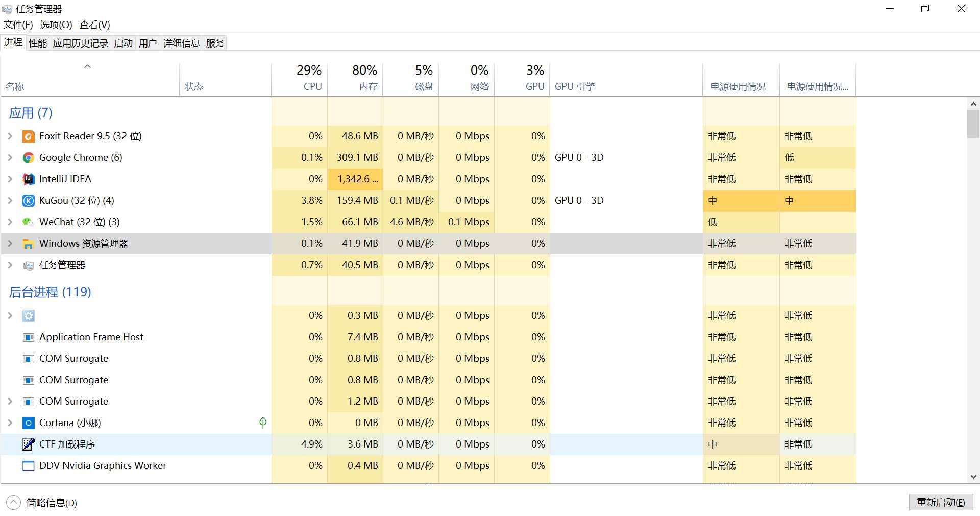Click the DDV Nvidia Graphics Worker icon
The image size is (980, 516).
(29, 466)
